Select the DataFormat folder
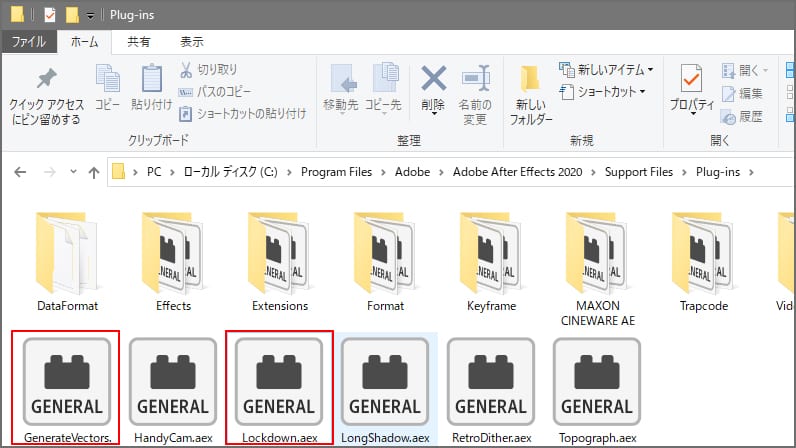This screenshot has width=796, height=448. [68, 262]
